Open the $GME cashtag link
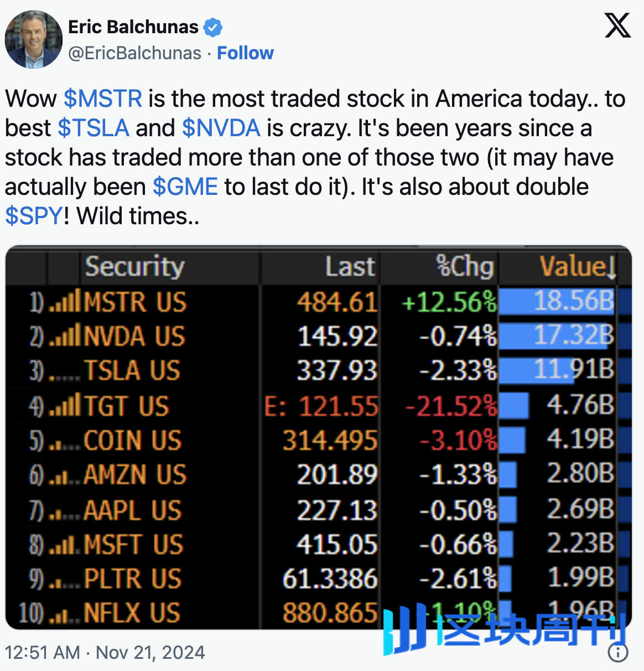Screen dimensions: 644x671 [x=185, y=187]
